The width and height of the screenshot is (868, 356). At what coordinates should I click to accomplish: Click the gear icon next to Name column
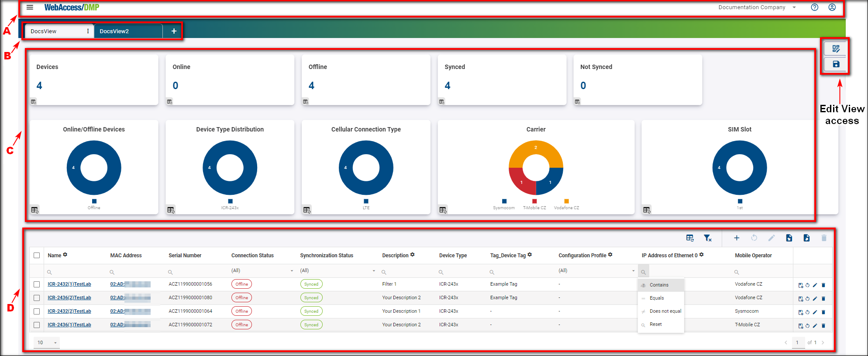coord(65,255)
